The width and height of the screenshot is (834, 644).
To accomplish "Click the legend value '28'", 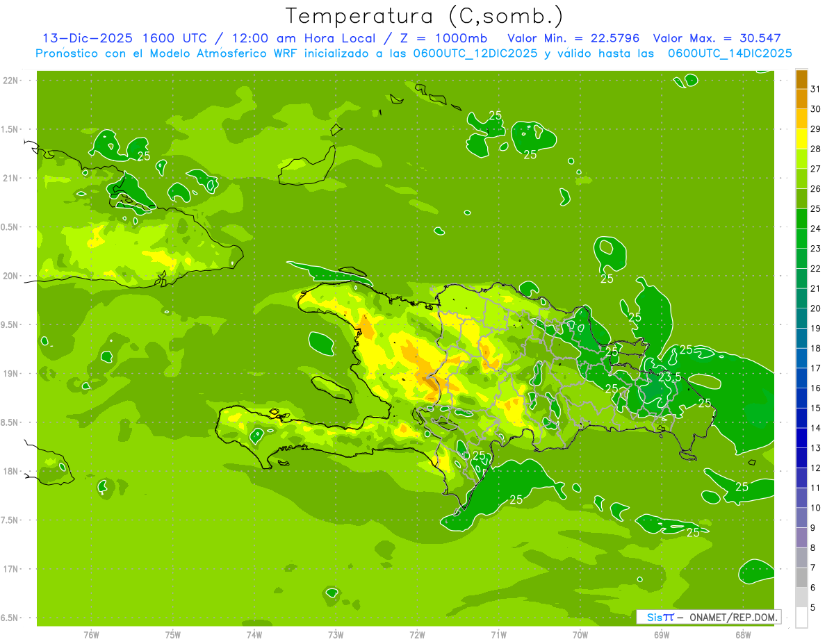I will click(x=816, y=149).
